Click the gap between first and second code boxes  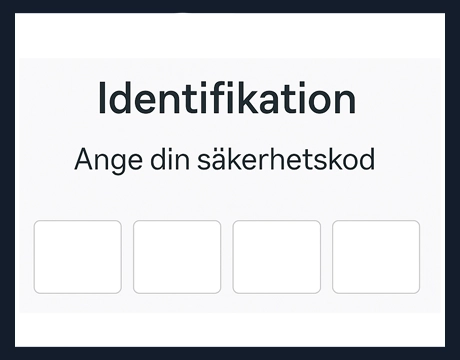pos(127,257)
